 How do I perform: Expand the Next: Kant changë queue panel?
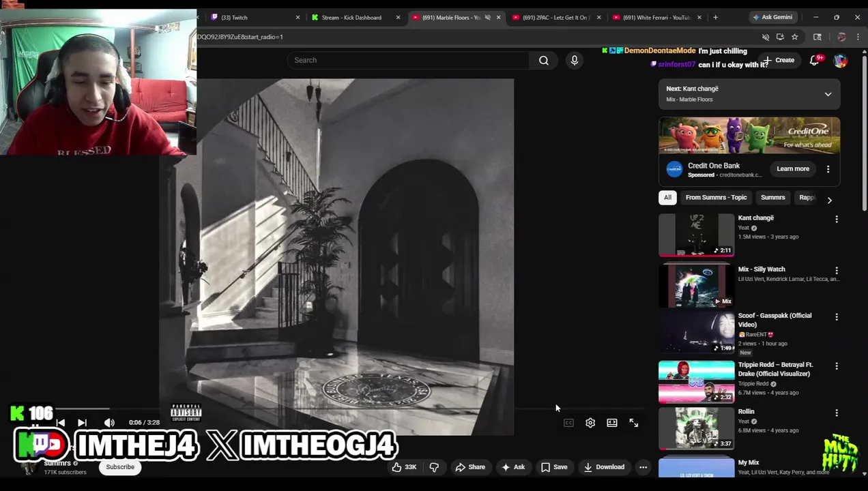pos(828,94)
